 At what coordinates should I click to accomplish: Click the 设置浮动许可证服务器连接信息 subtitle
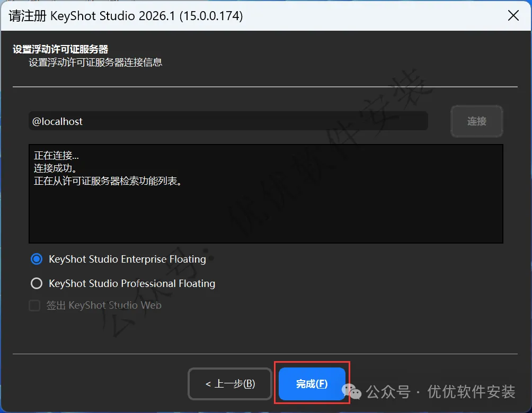click(95, 62)
